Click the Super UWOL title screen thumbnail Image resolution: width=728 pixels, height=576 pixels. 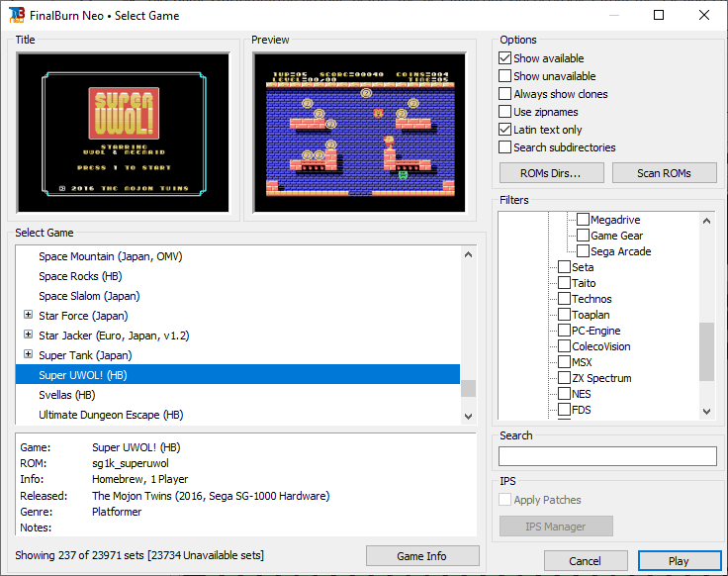(x=123, y=133)
